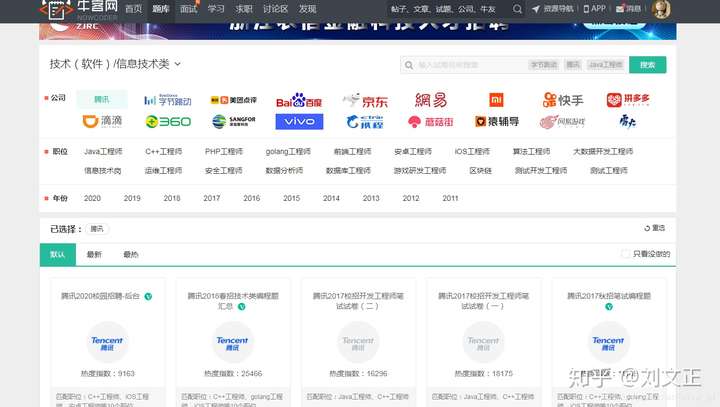
Task: Select the 腾讯 company filter
Action: coord(102,99)
